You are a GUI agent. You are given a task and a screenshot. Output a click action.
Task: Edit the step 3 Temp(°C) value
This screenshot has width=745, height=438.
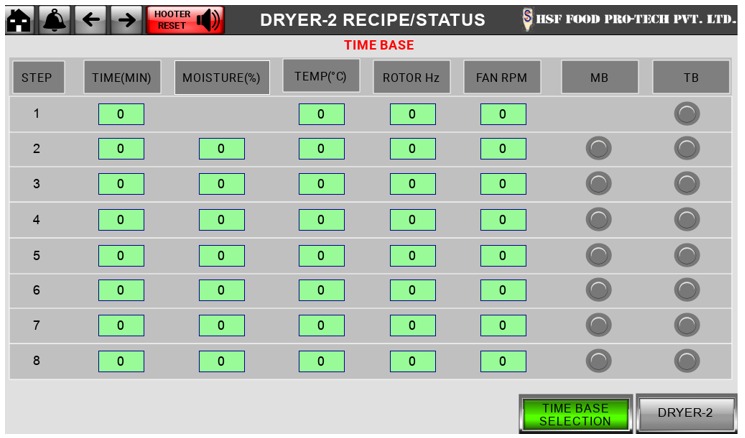[x=321, y=184]
